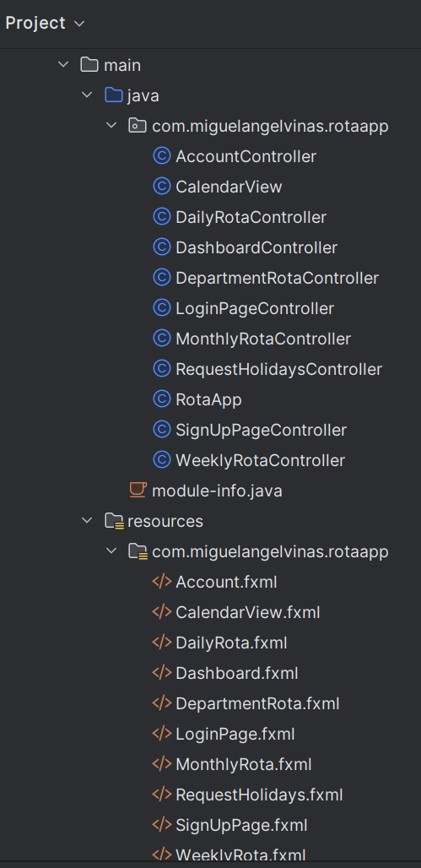Select RequestHolidays.fxml file
This screenshot has width=421, height=868.
coord(259,795)
